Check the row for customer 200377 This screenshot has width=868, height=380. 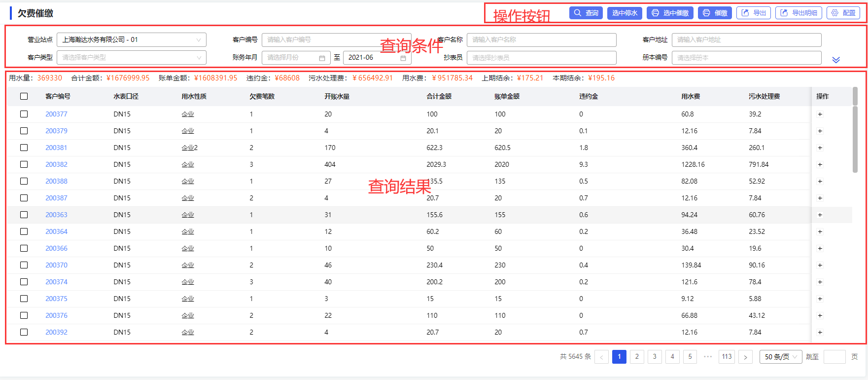24,114
